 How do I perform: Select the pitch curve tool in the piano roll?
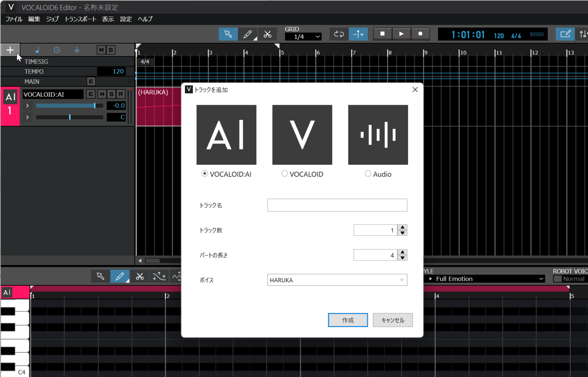tap(159, 276)
